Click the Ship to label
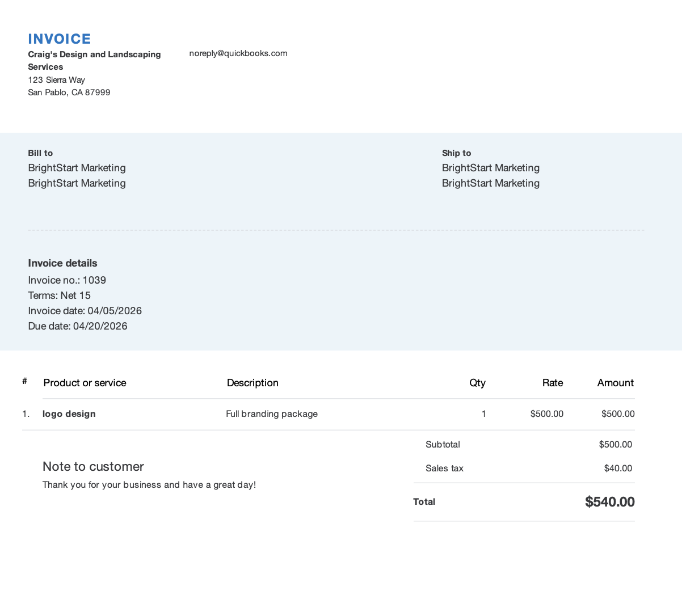 (456, 153)
